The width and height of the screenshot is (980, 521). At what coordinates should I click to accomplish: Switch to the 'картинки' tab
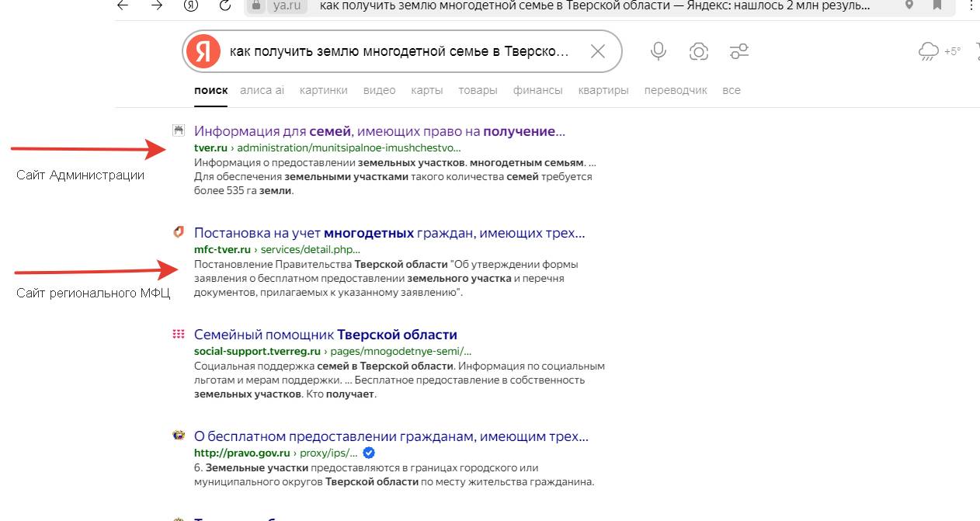pos(324,90)
